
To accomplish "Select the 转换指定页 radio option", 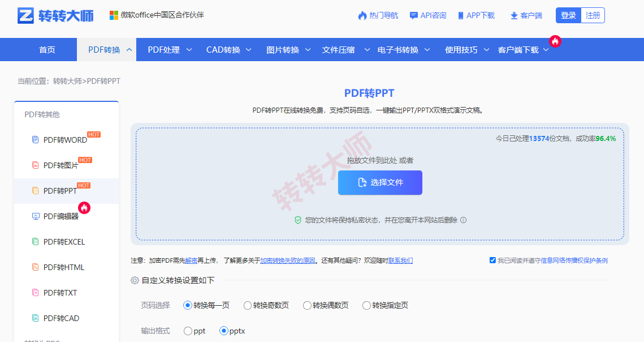I will point(366,305).
